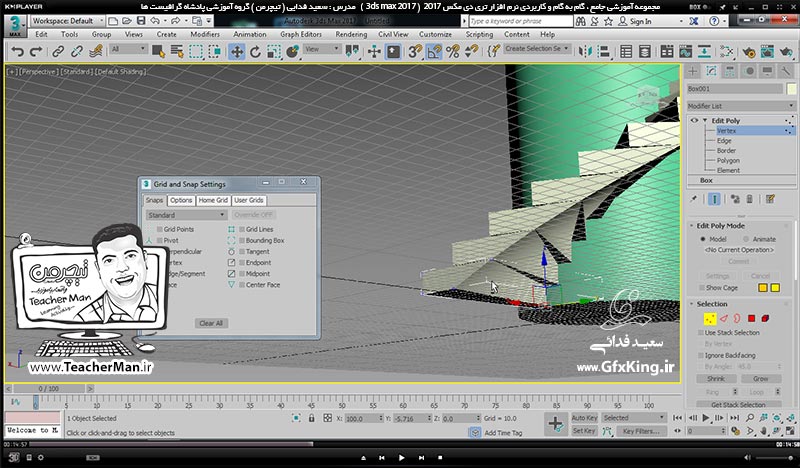This screenshot has height=468, width=800.
Task: Click the Box001 object color swatch
Action: tap(791, 89)
